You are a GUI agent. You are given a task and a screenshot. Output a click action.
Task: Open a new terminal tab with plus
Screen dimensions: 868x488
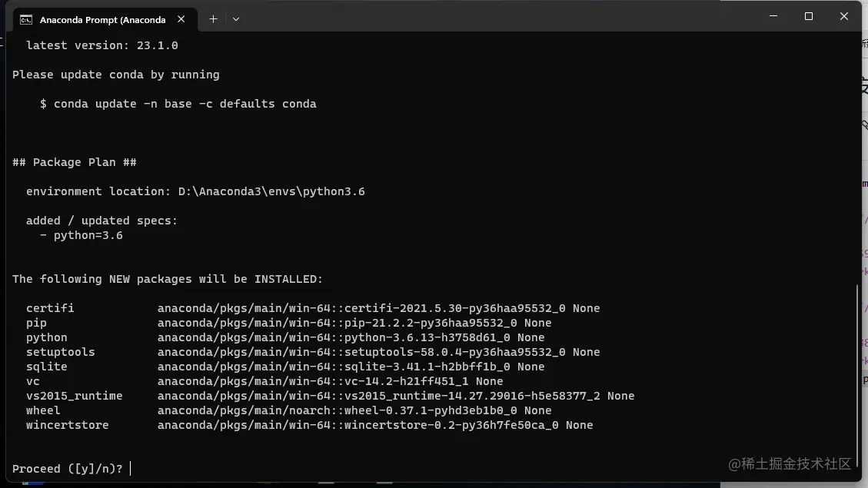[213, 19]
